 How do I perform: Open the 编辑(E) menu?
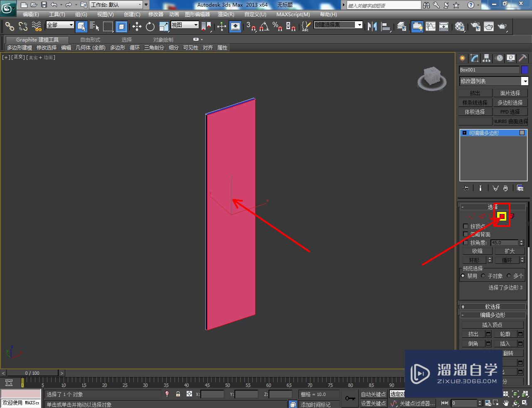tap(31, 15)
